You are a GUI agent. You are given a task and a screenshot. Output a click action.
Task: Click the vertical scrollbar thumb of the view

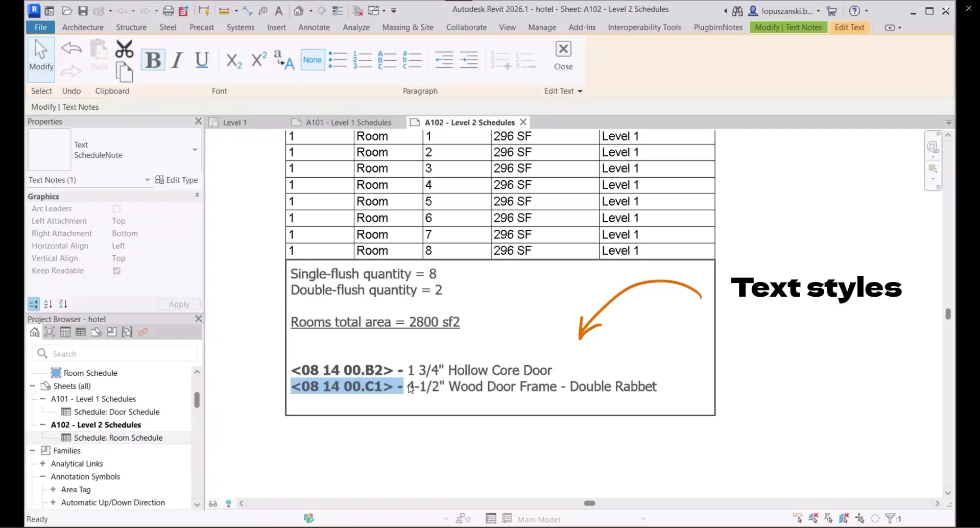(x=948, y=314)
